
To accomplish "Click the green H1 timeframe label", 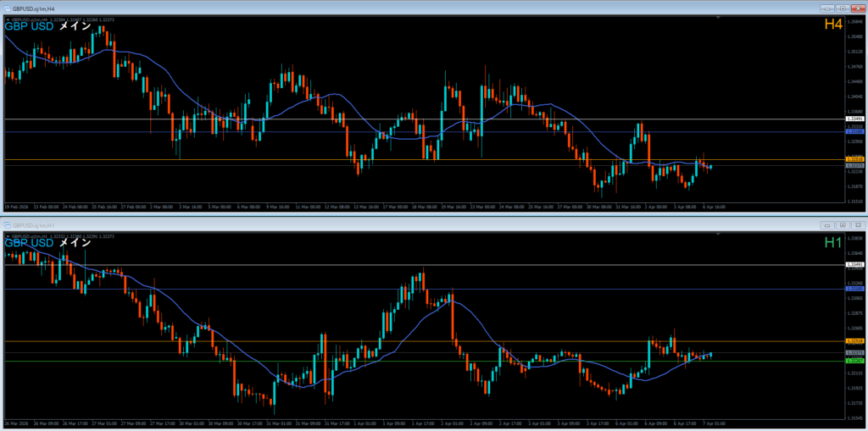I will click(x=832, y=243).
